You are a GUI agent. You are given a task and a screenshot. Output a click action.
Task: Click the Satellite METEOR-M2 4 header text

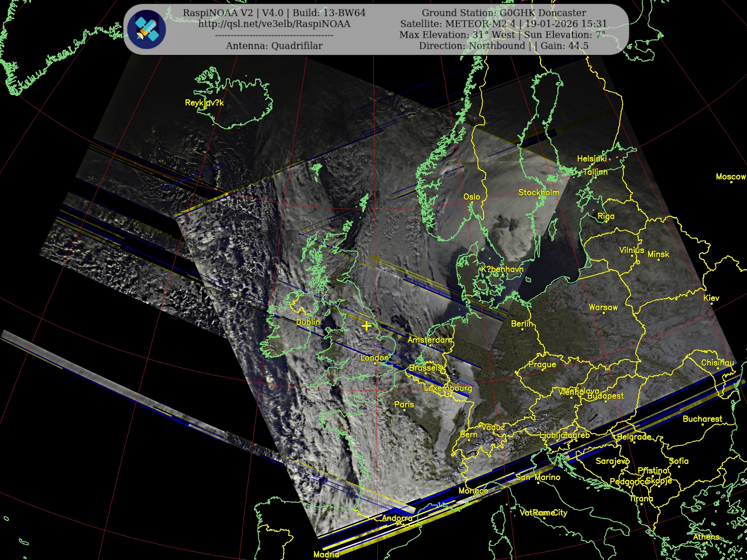click(x=458, y=24)
